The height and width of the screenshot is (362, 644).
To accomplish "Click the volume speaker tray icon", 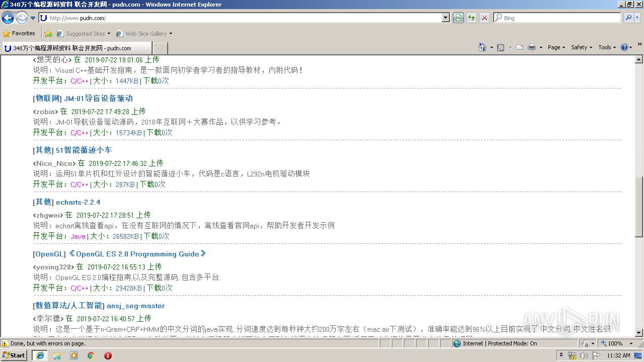I will pyautogui.click(x=584, y=355).
